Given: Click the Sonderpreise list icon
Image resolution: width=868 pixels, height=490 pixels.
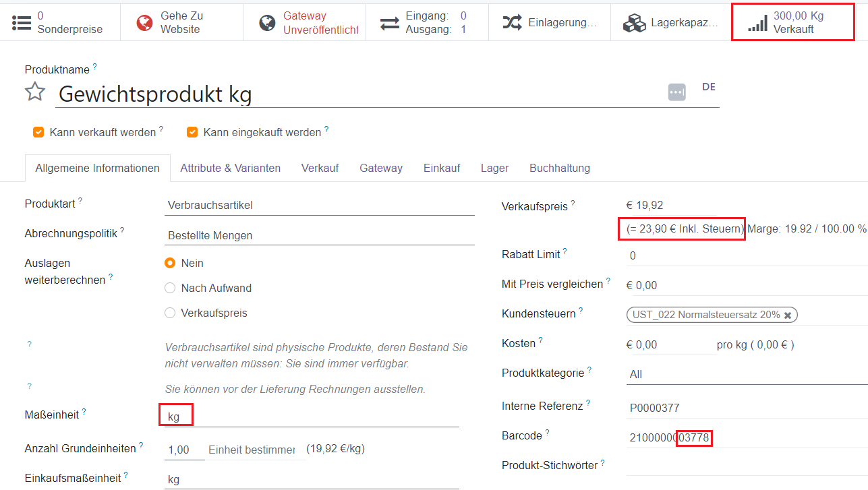Looking at the screenshot, I should tap(22, 22).
